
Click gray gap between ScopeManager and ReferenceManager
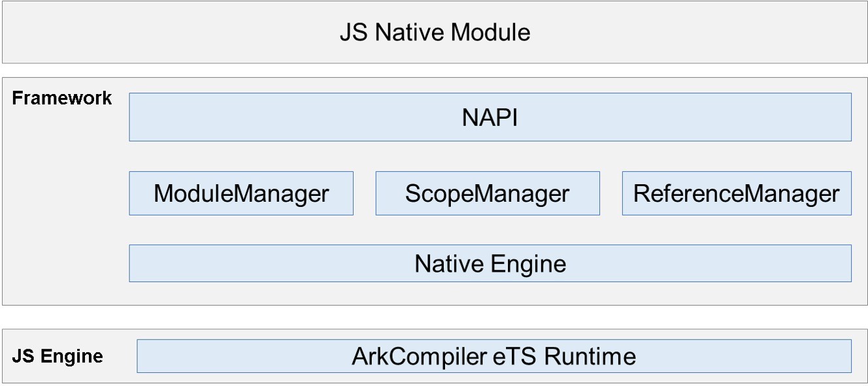(x=610, y=193)
